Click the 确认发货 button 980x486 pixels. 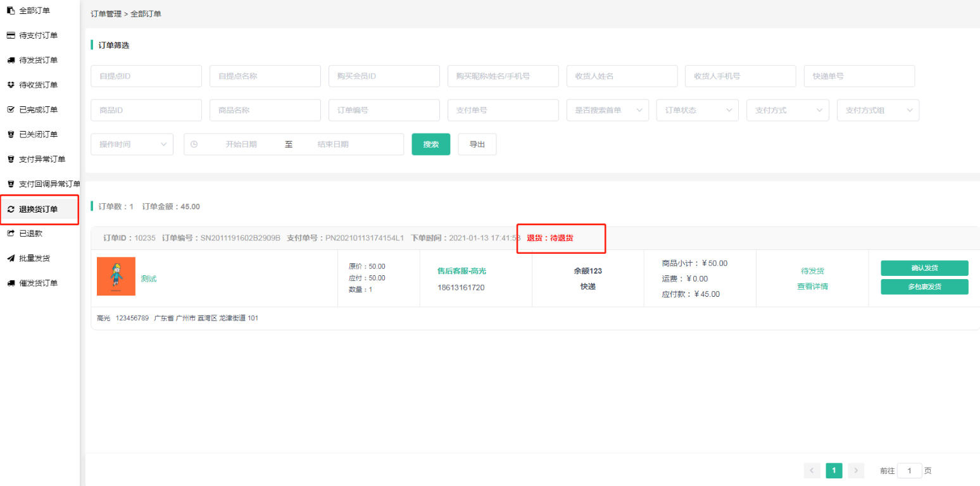(x=924, y=268)
